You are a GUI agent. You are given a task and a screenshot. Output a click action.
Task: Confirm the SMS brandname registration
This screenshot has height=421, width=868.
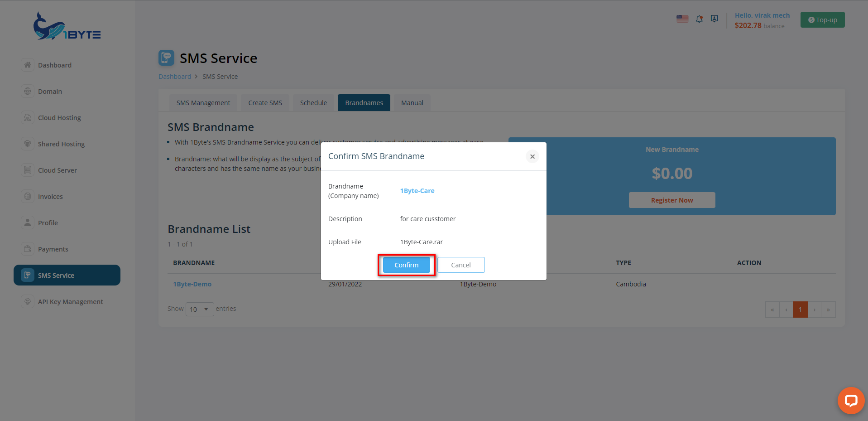tap(406, 265)
